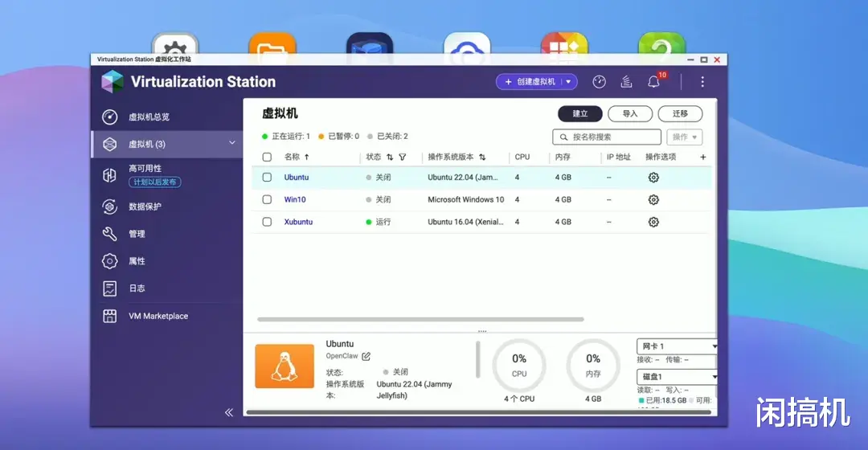Open the 磁盘1 dropdown
This screenshot has width=868, height=450.
coord(677,377)
